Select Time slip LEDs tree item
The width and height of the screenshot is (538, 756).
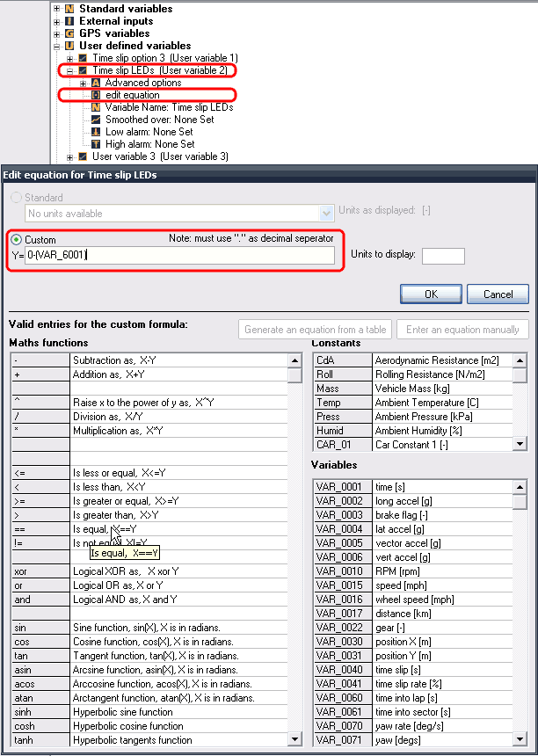159,70
